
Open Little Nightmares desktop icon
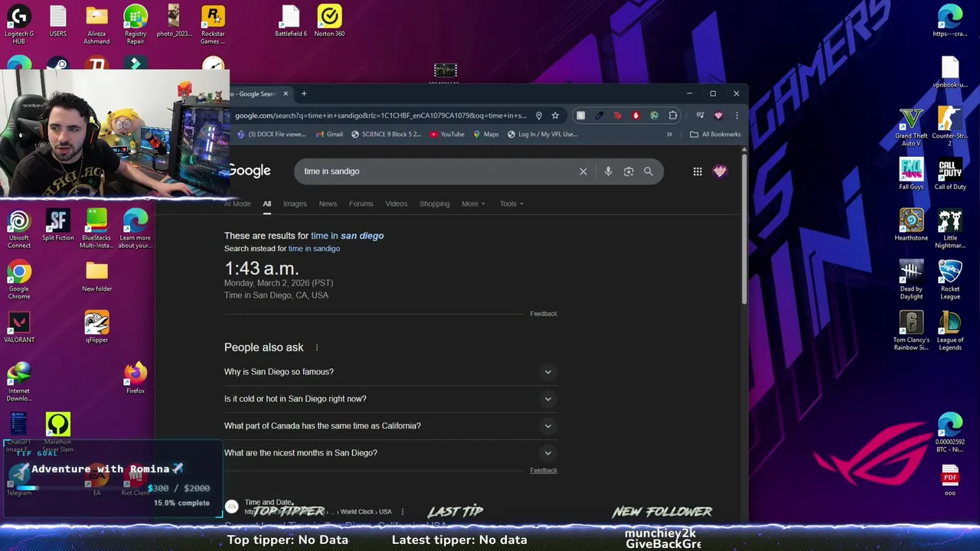pyautogui.click(x=950, y=229)
